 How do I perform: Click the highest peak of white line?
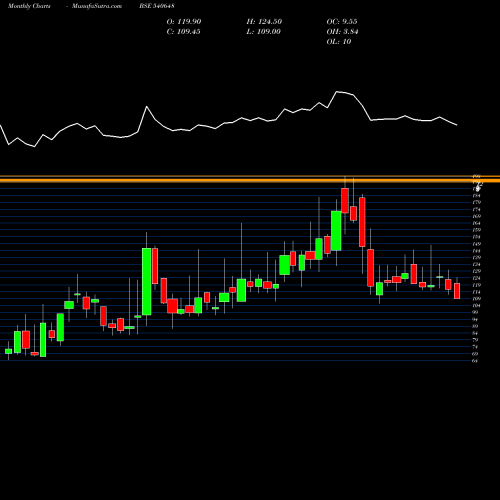(x=337, y=91)
